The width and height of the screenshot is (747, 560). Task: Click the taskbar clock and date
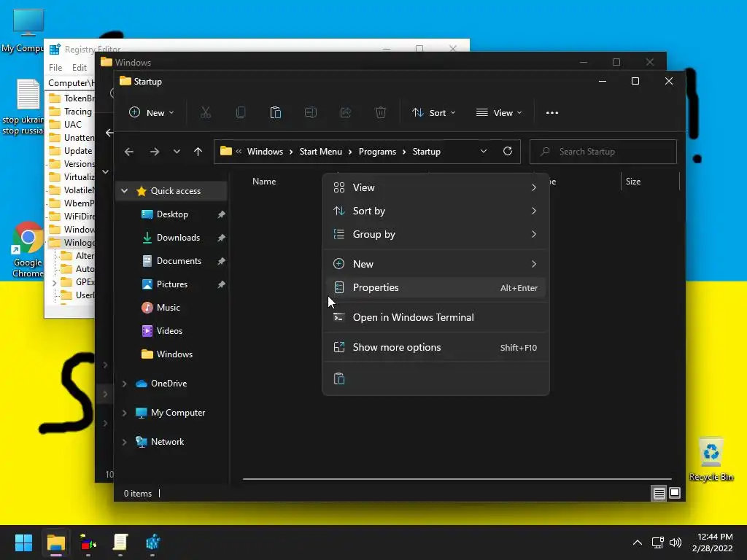pos(713,542)
